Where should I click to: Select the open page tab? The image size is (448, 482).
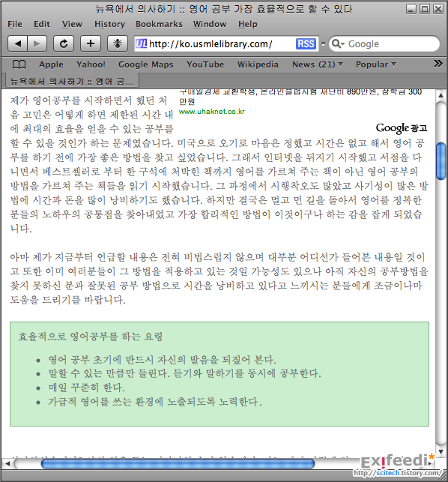[x=72, y=81]
